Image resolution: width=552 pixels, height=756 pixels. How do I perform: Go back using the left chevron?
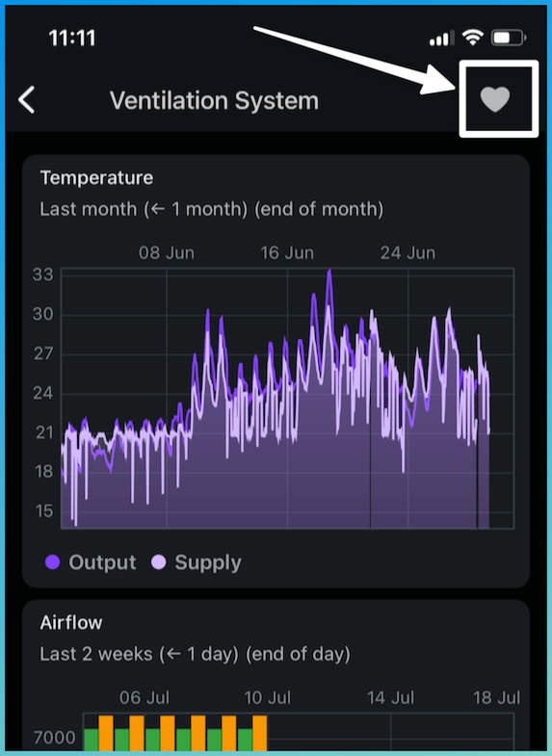coord(27,100)
